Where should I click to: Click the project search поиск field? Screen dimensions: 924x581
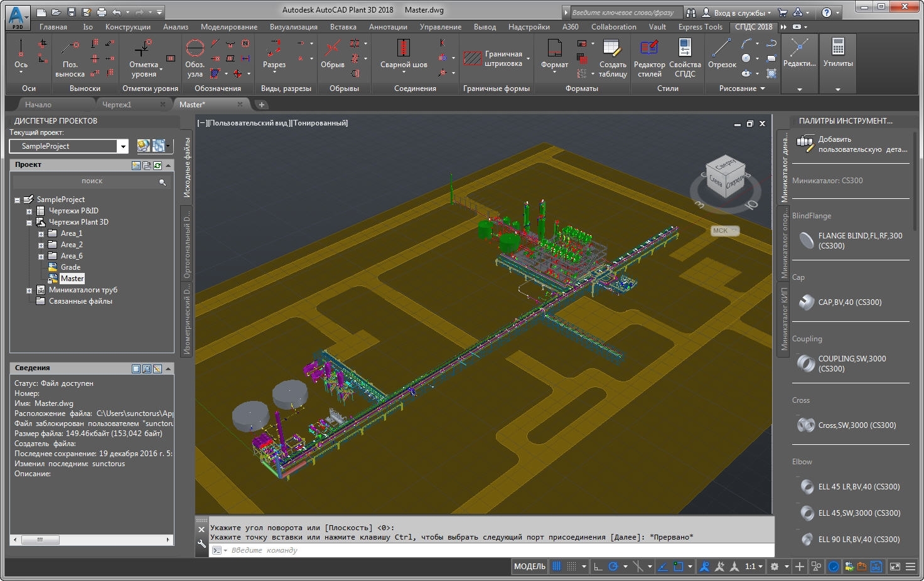coord(91,181)
